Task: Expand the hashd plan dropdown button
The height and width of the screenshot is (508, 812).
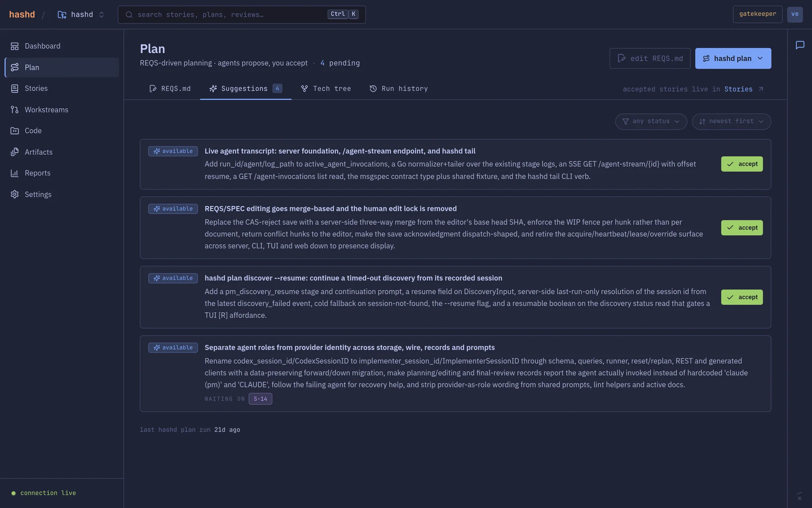Action: point(733,59)
